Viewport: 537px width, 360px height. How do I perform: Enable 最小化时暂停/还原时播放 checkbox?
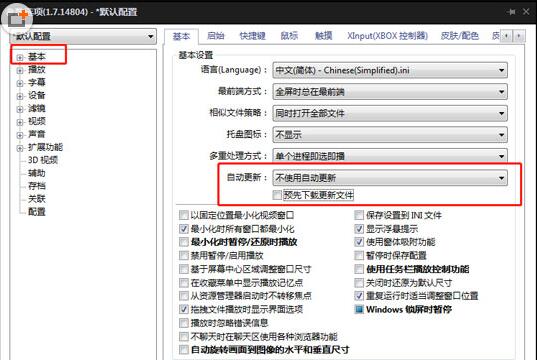coord(184,242)
